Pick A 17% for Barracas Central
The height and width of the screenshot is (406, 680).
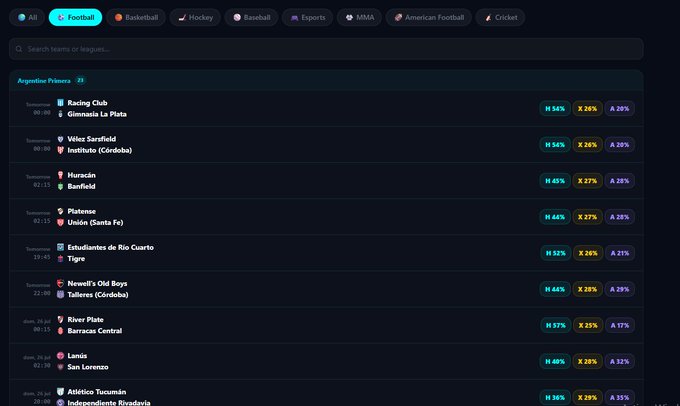(620, 325)
